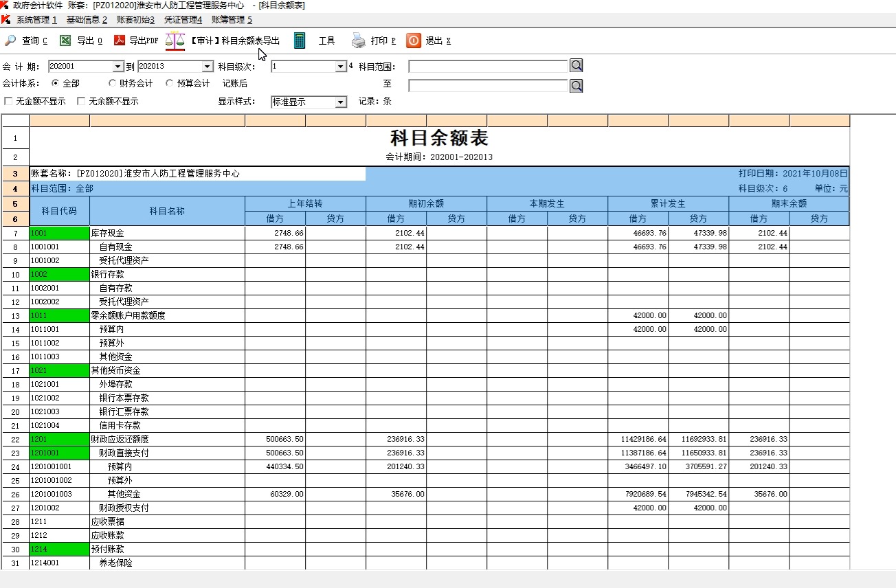This screenshot has width=896, height=588.
Task: Open the calculator 工具 icon
Action: tap(300, 41)
